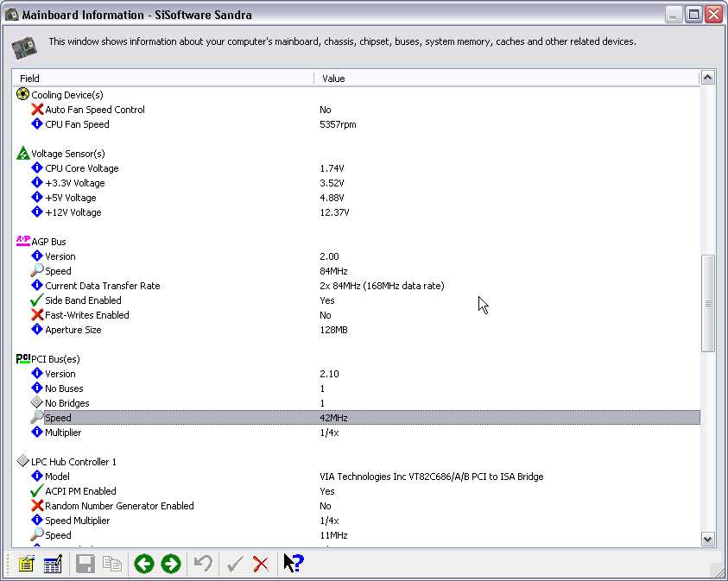728x581 pixels.
Task: Click the scroll up arrow of list
Action: click(708, 78)
